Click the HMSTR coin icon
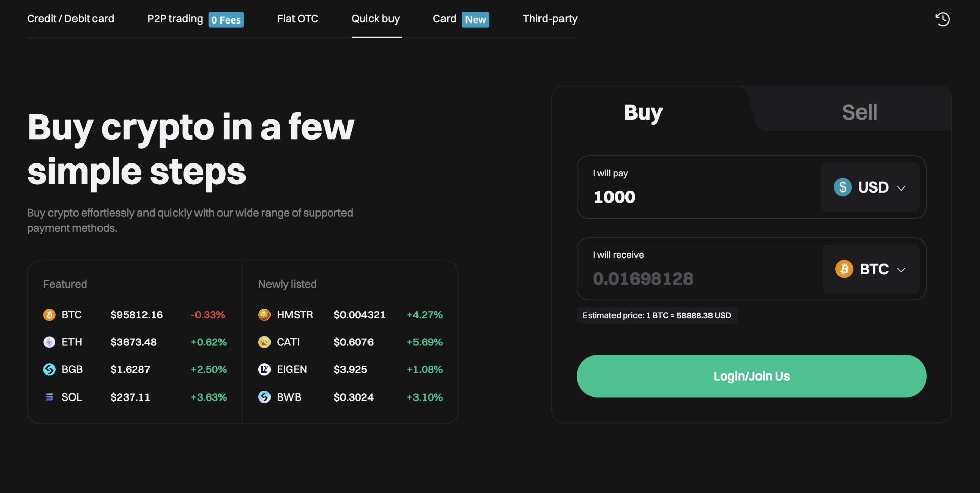 (x=264, y=315)
